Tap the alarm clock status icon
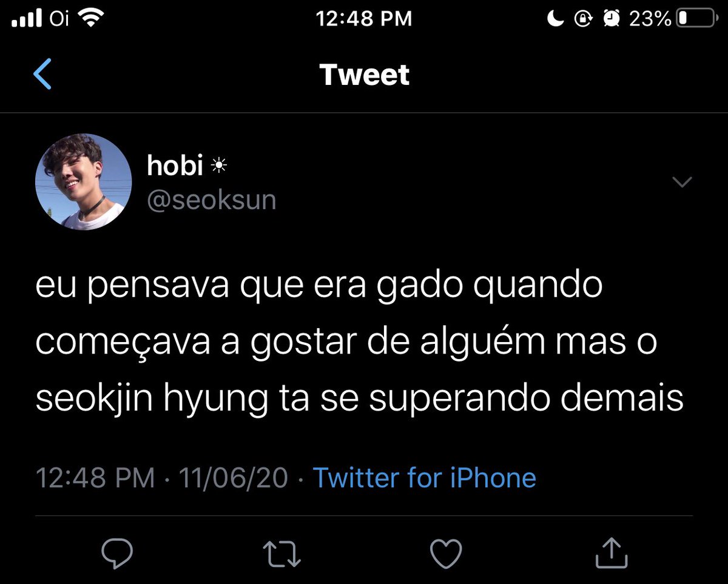 point(611,19)
